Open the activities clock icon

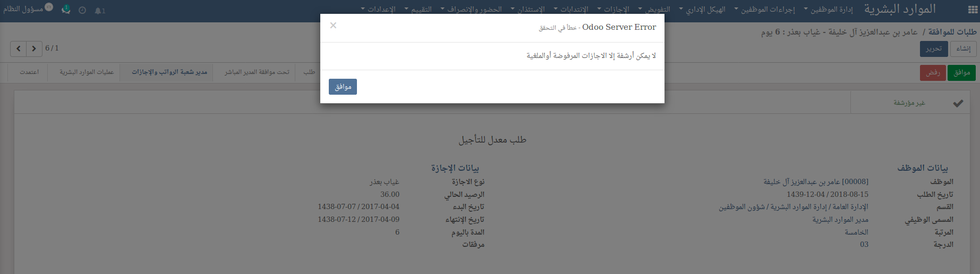pyautogui.click(x=82, y=10)
